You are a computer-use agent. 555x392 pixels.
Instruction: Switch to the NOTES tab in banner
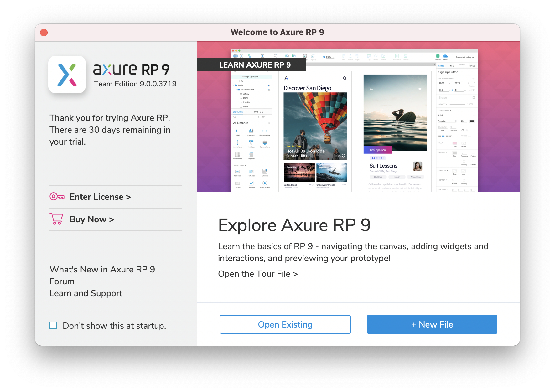point(472,66)
